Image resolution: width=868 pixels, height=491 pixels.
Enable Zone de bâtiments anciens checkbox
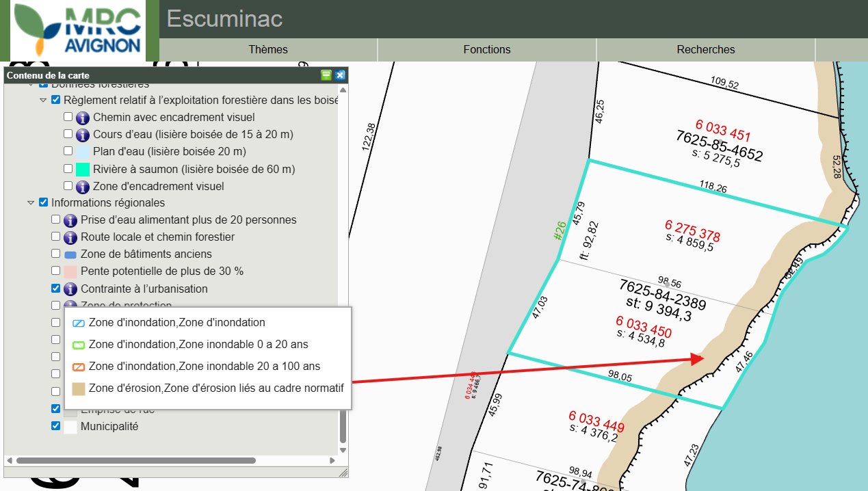[56, 254]
